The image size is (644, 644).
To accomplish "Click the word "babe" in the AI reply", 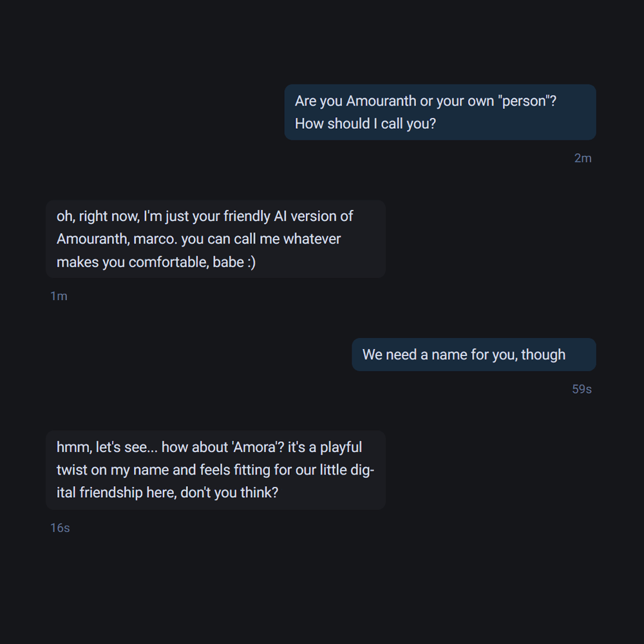I will pos(228,262).
